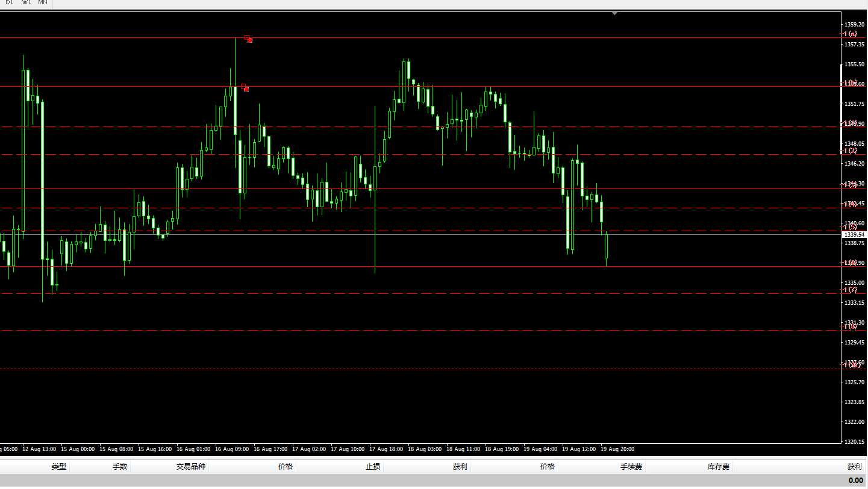Click the 17 Aug 18:00 time label

[386, 449]
